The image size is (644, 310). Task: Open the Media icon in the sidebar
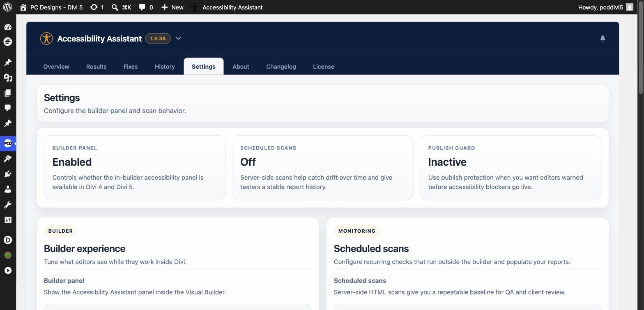tap(8, 77)
